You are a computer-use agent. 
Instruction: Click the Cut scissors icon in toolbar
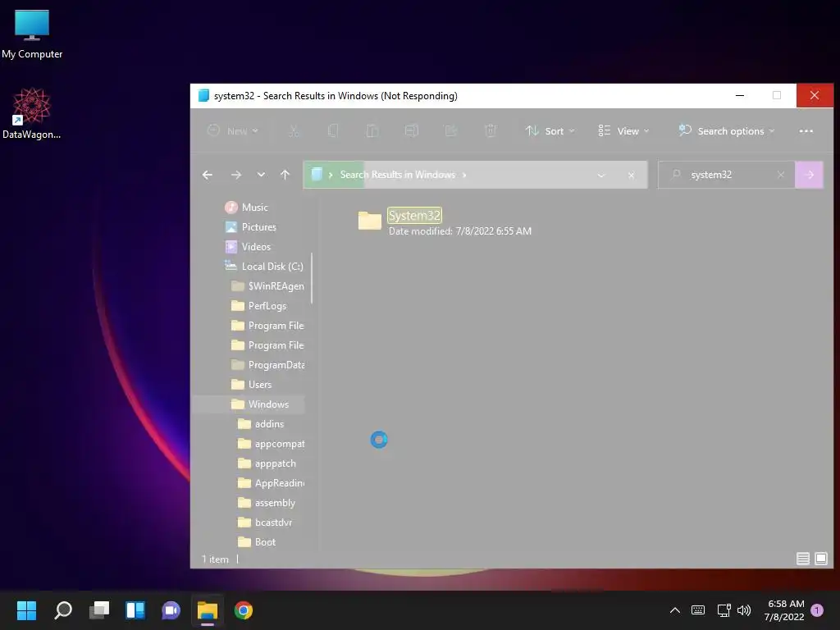pos(294,130)
